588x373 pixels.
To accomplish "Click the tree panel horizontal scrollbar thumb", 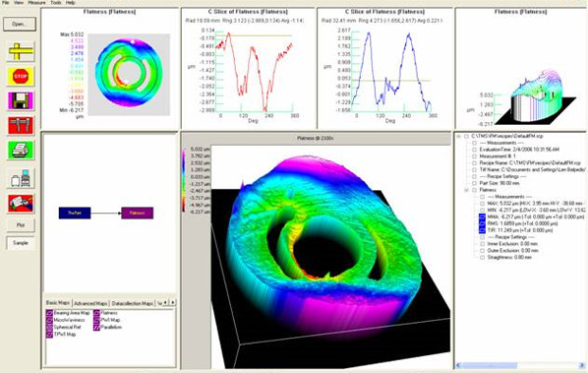I will tap(489, 365).
